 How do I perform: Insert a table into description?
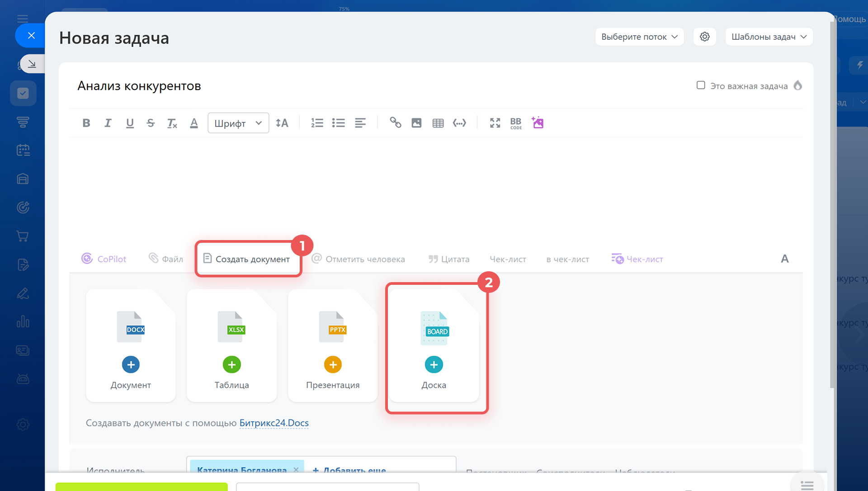(x=438, y=123)
